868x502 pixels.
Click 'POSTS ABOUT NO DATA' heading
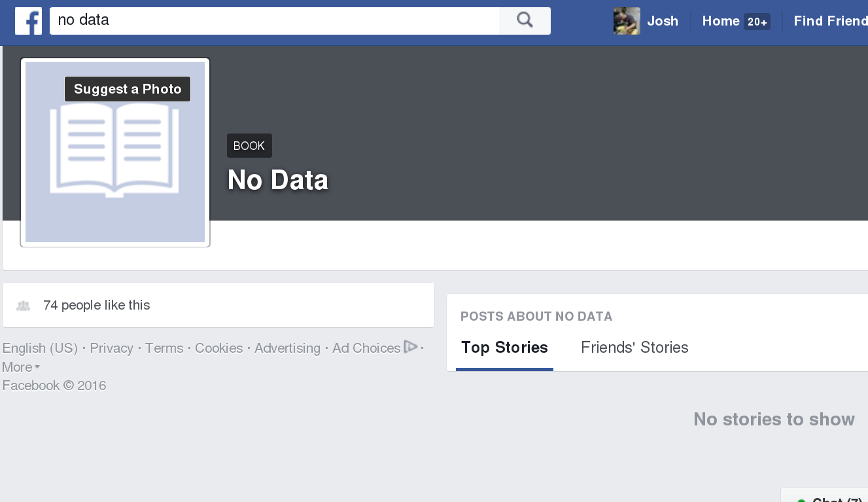(536, 317)
